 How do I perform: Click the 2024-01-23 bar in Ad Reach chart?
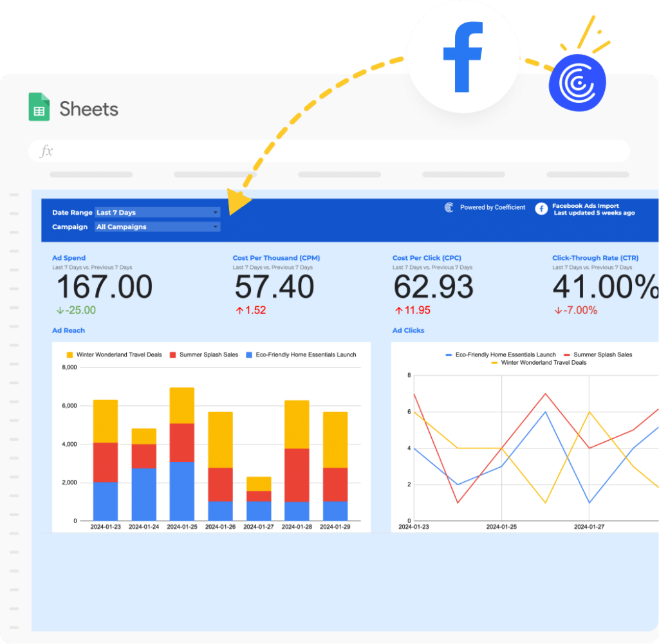tap(106, 461)
